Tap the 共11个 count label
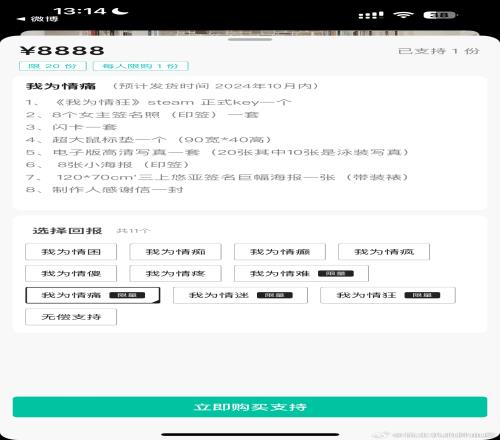The width and height of the screenshot is (500, 440). coord(133,231)
